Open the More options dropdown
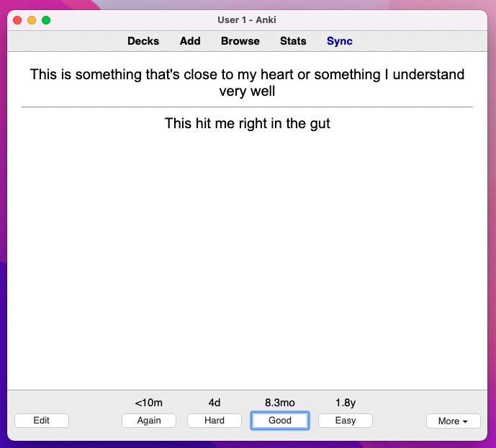This screenshot has width=496, height=448. [x=454, y=421]
